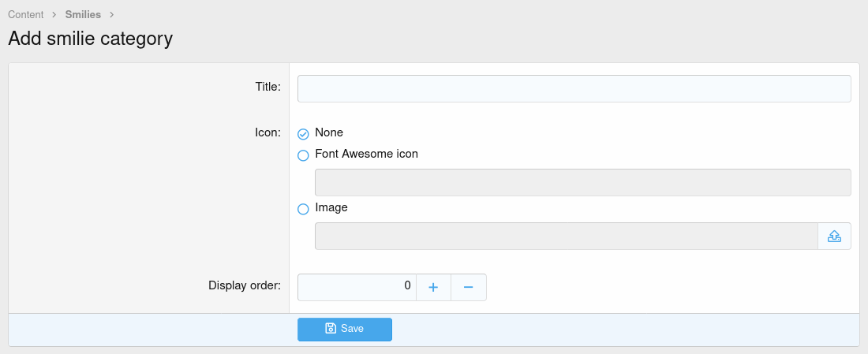Image resolution: width=868 pixels, height=354 pixels.
Task: Click the Display order label
Action: click(244, 285)
